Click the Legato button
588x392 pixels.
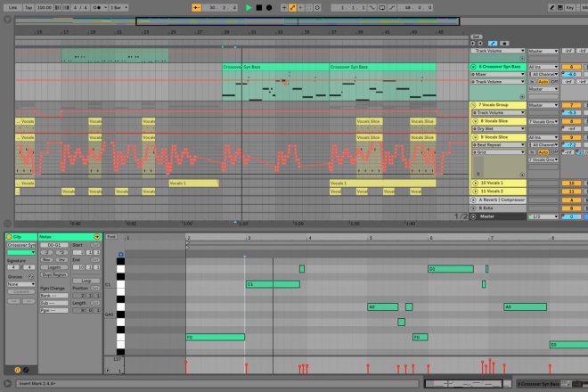coord(54,267)
